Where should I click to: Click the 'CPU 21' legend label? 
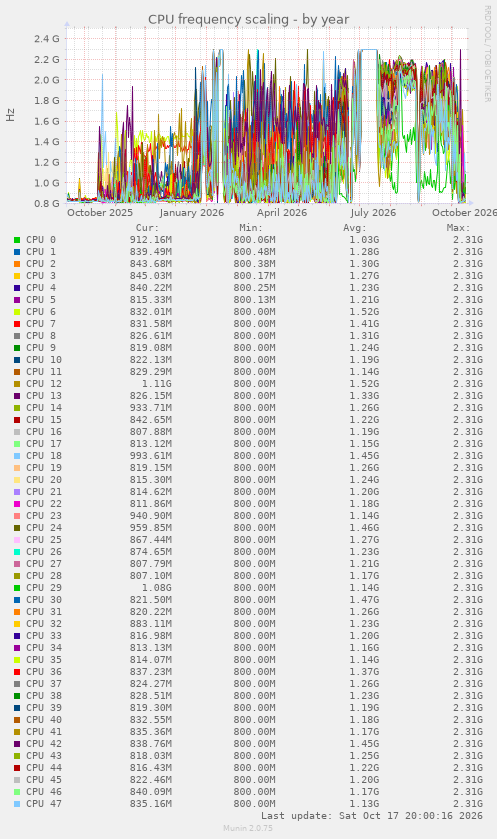[x=44, y=491]
